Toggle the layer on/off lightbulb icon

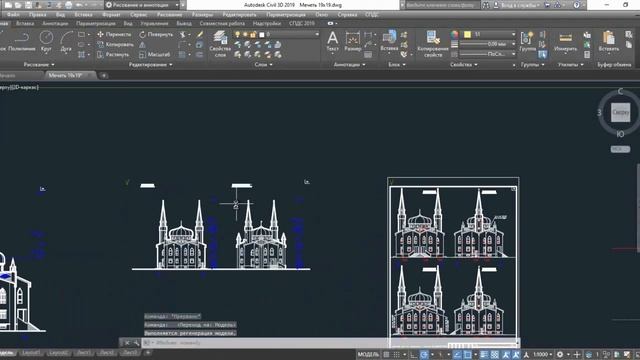coord(237,35)
